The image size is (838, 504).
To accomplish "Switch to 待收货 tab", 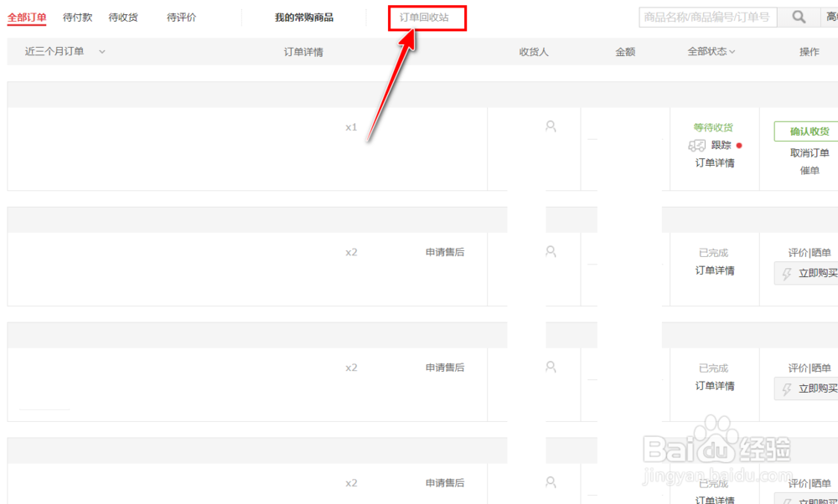I will tap(123, 18).
